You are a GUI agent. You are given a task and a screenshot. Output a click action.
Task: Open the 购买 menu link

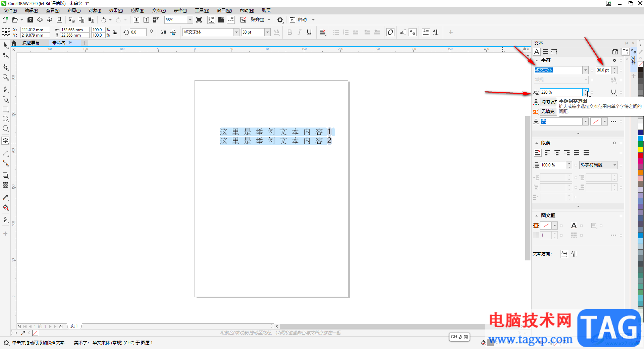click(x=266, y=10)
